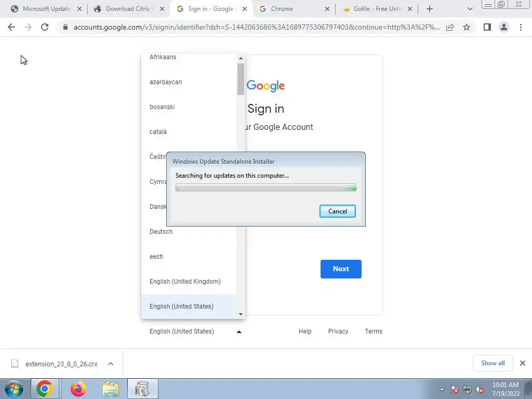This screenshot has height=399, width=532.
Task: Collapse the English (United States) language dropdown
Action: 195,331
